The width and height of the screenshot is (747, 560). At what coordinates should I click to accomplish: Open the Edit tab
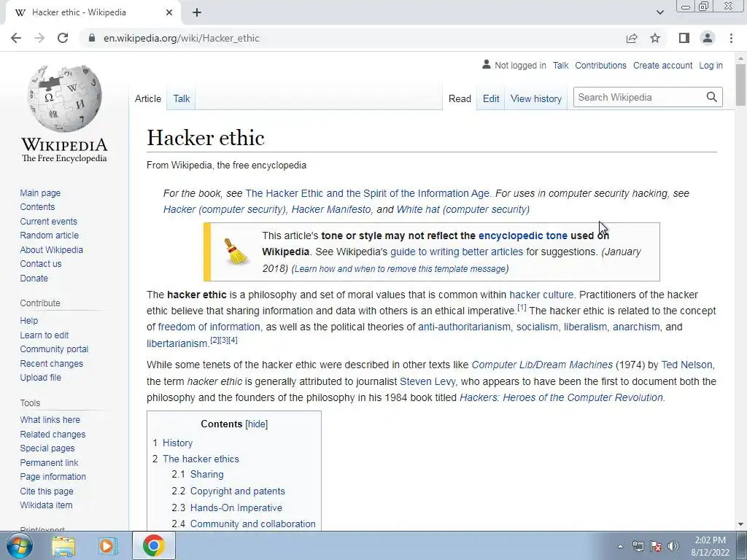(x=491, y=98)
